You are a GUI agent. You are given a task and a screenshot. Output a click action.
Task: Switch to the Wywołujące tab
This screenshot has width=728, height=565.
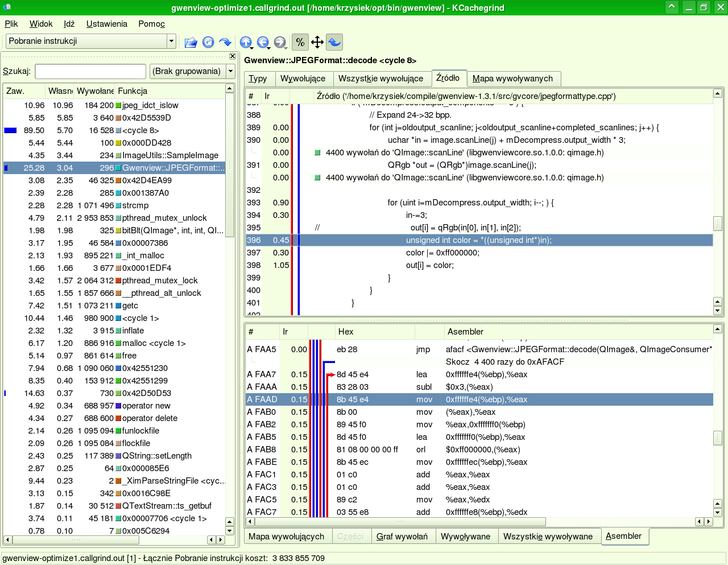(x=303, y=79)
